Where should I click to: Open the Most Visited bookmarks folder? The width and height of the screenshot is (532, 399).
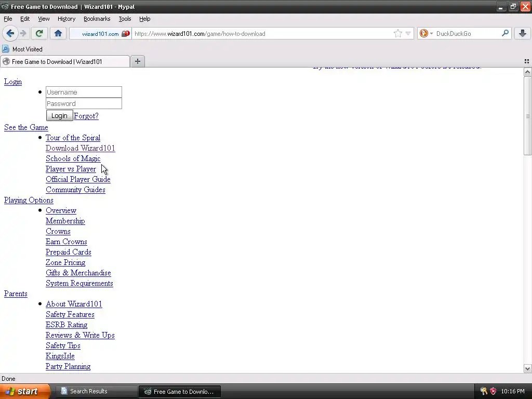pos(22,49)
